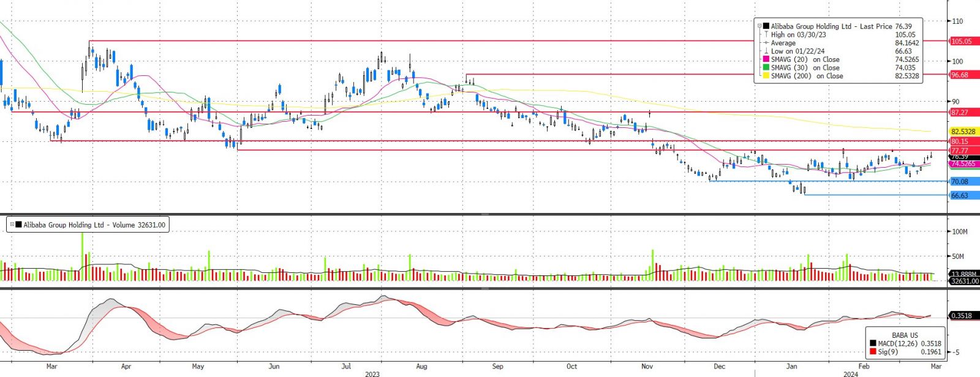980x377 pixels.
Task: Click the 110 price axis label
Action: pyautogui.click(x=957, y=21)
